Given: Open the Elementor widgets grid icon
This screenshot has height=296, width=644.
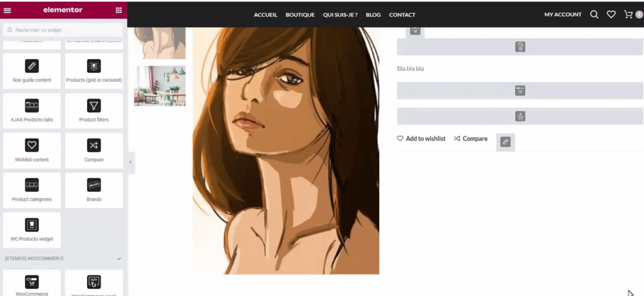Looking at the screenshot, I should click(118, 10).
